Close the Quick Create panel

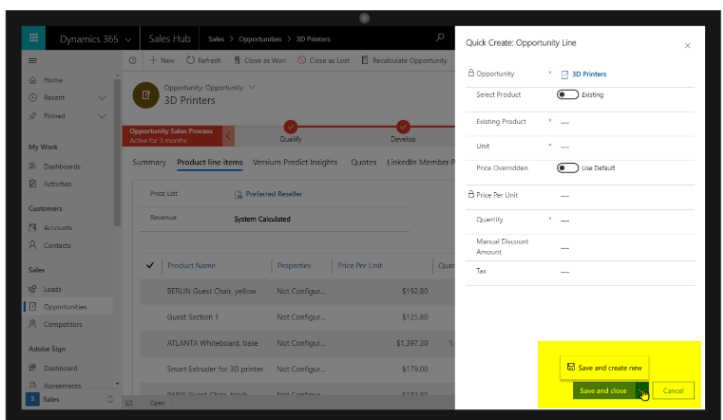tap(687, 45)
